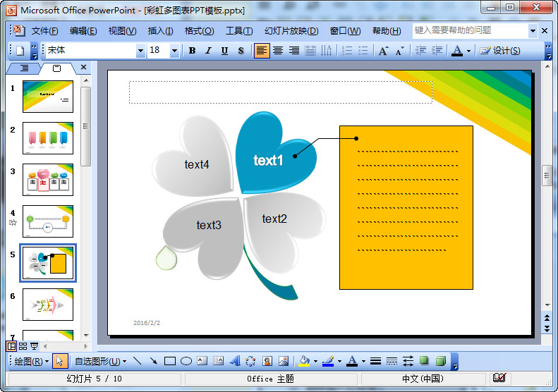
Task: Click the Increase Font Size icon
Action: click(x=383, y=51)
